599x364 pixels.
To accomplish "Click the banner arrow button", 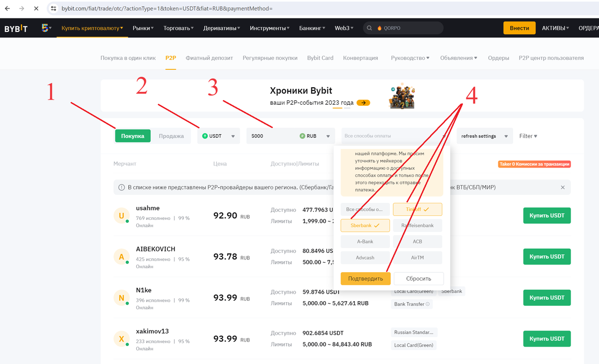I will coord(363,103).
